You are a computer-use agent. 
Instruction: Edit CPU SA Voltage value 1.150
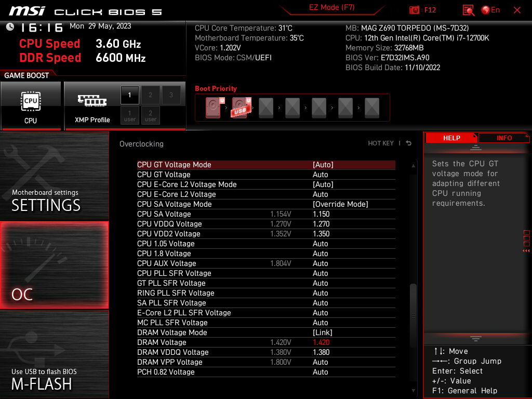[x=321, y=214]
